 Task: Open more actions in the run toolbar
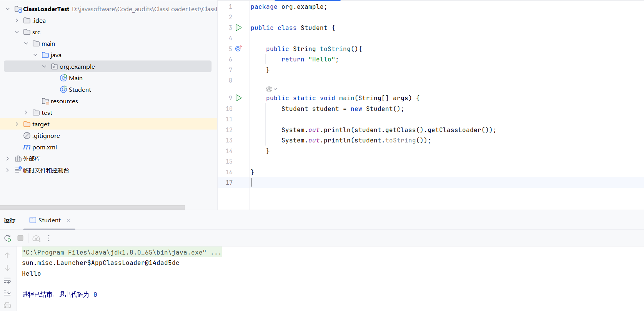click(49, 238)
